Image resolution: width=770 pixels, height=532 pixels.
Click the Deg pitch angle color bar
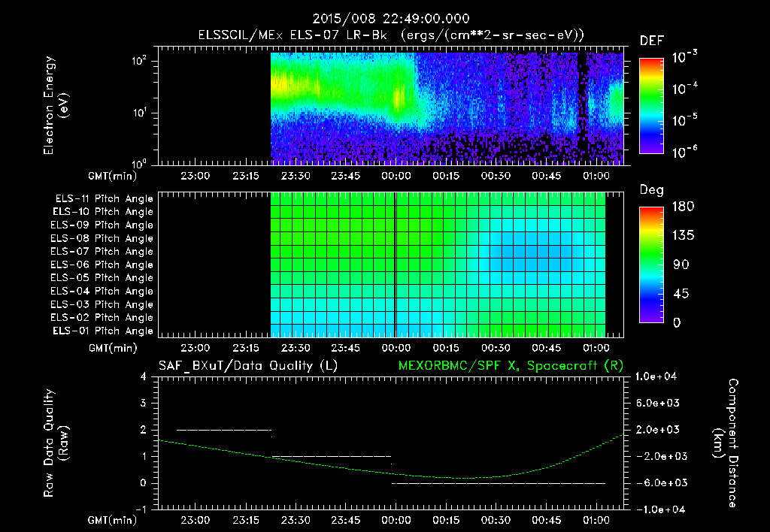pos(651,264)
